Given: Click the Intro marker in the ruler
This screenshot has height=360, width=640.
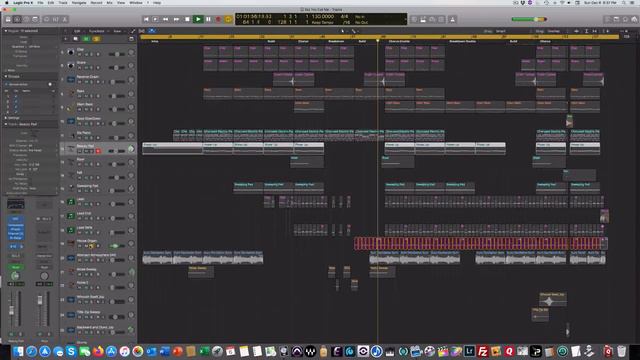Looking at the screenshot, I should tap(155, 41).
